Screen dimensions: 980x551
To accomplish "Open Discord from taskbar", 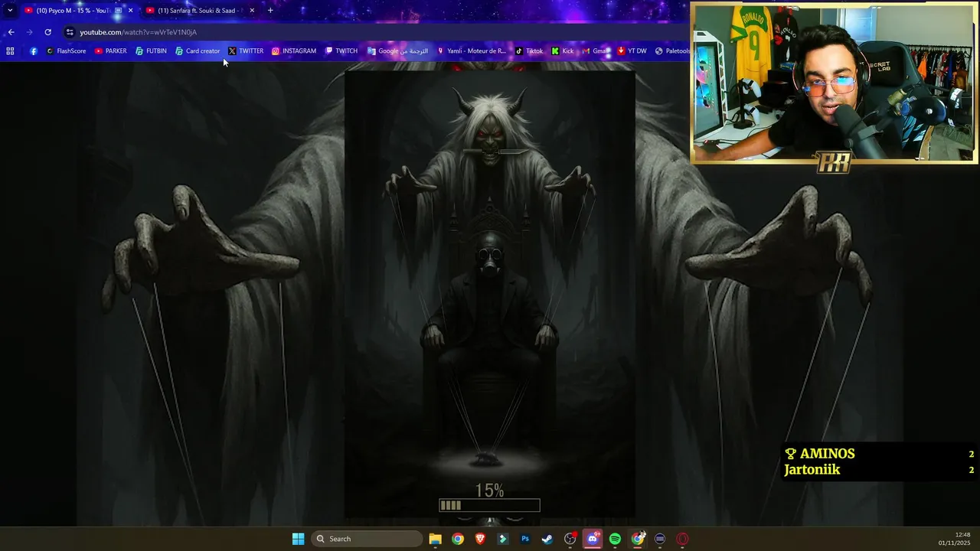I will point(593,539).
